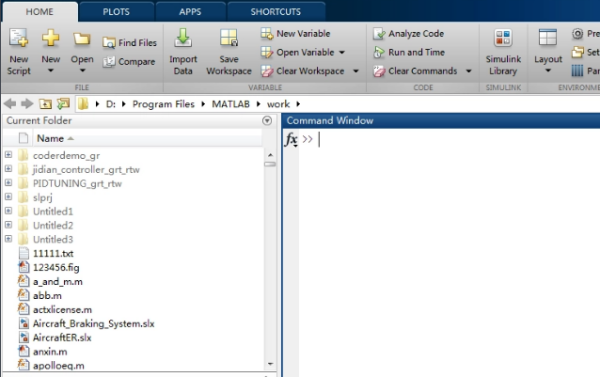This screenshot has height=377, width=600.
Task: Click the fx function browser icon
Action: [291, 139]
